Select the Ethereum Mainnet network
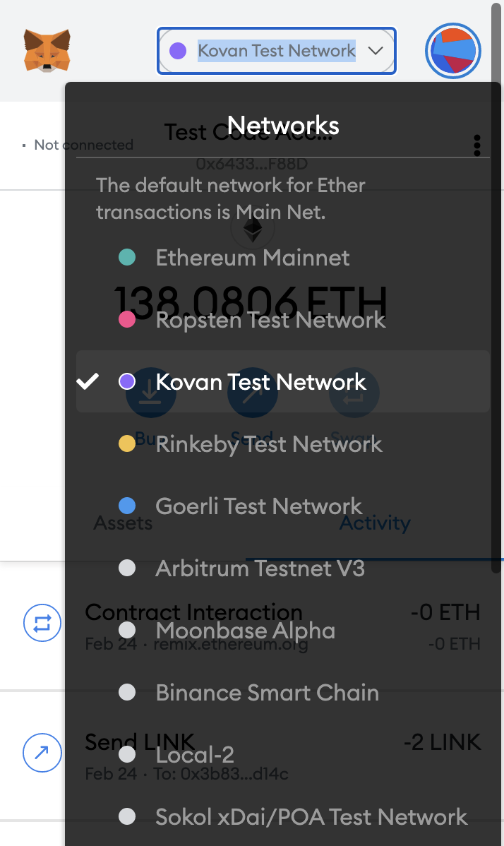The height and width of the screenshot is (846, 504). tap(252, 257)
